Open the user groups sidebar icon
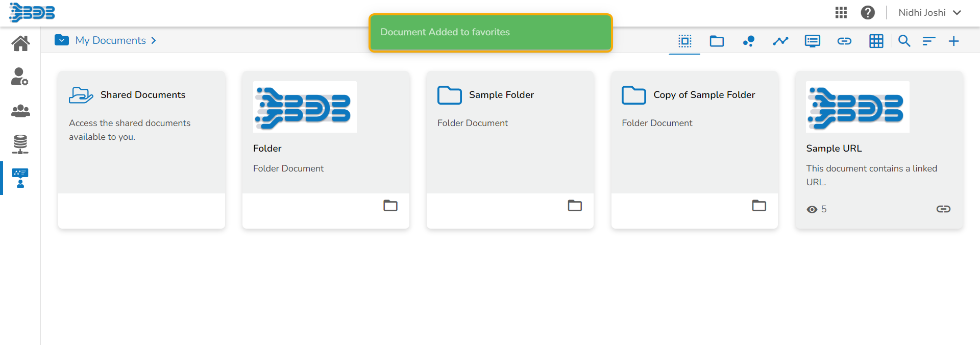This screenshot has width=980, height=345. point(20,111)
